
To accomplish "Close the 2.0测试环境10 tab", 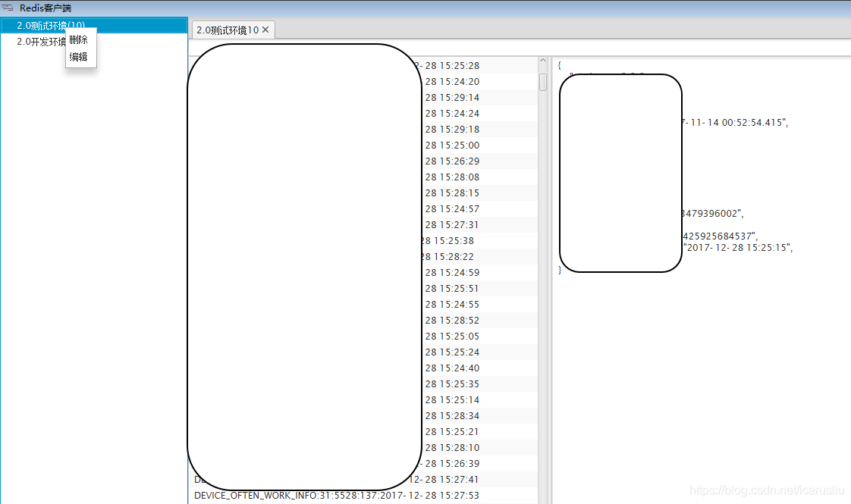I will pyautogui.click(x=265, y=30).
